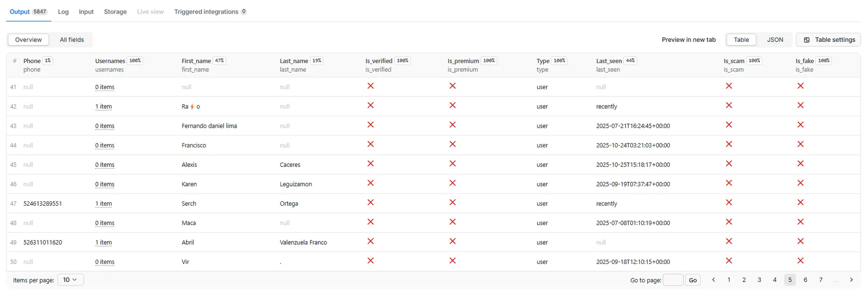
Task: Expand 1 item usernames in row 49
Action: pos(104,243)
